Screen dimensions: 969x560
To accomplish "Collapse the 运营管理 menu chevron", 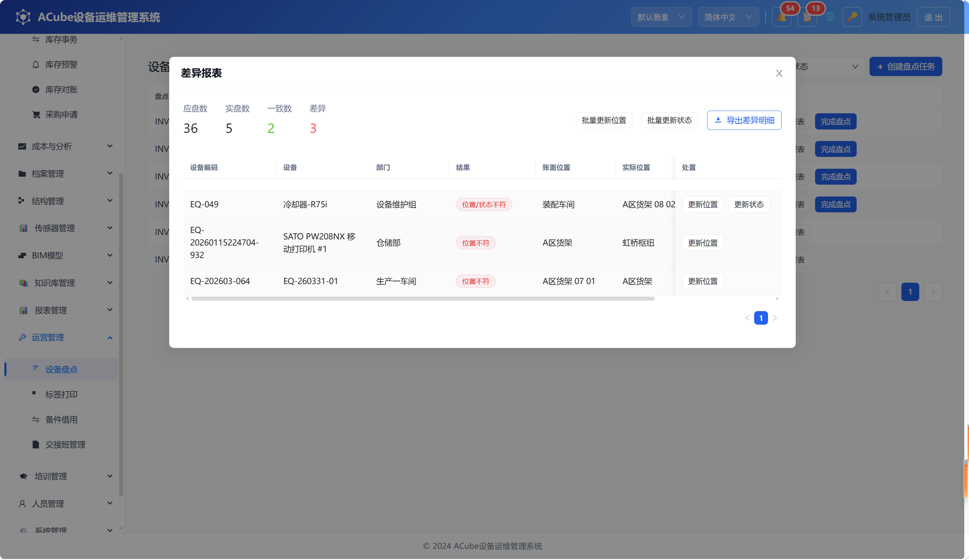I will (110, 337).
